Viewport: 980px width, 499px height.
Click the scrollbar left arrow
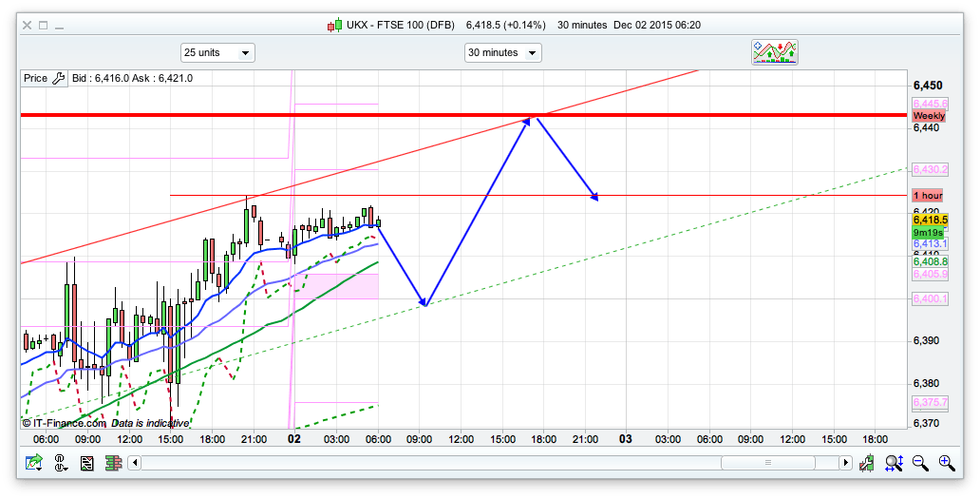[x=135, y=463]
